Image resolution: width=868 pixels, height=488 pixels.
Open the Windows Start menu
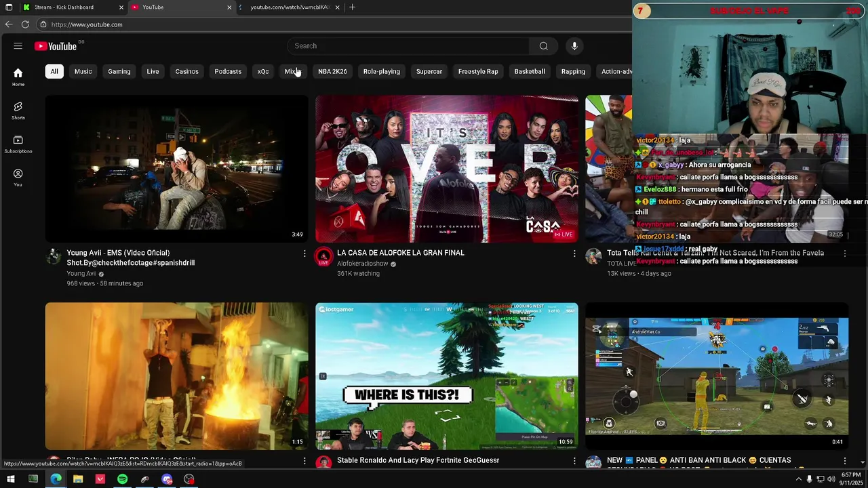(x=10, y=479)
